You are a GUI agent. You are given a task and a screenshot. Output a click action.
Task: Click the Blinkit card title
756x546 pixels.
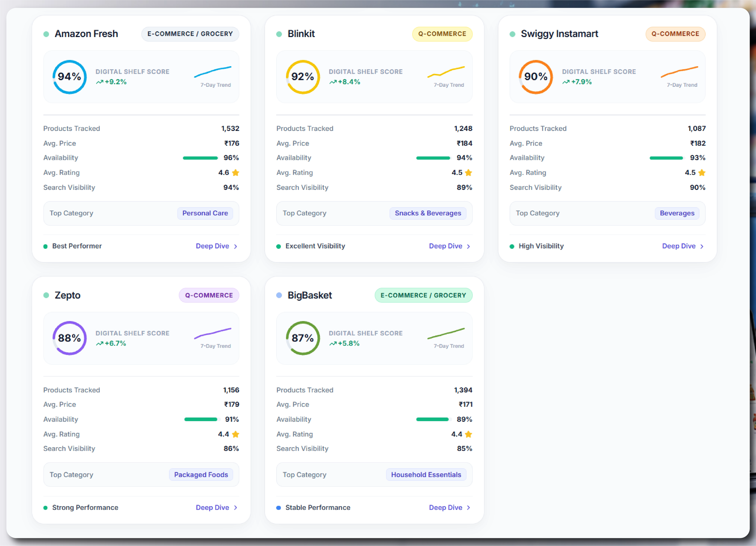pos(301,34)
